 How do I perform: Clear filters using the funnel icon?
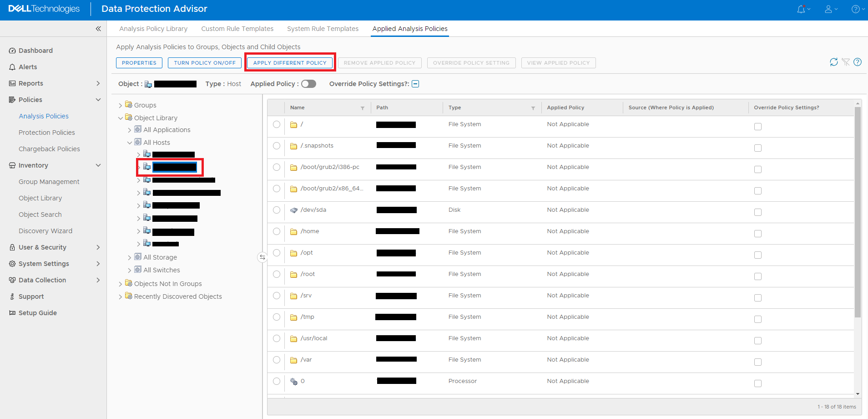[846, 62]
